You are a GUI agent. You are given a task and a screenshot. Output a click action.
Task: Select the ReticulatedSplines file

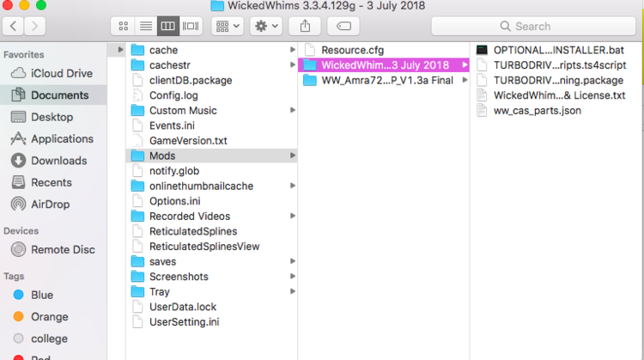(212, 231)
